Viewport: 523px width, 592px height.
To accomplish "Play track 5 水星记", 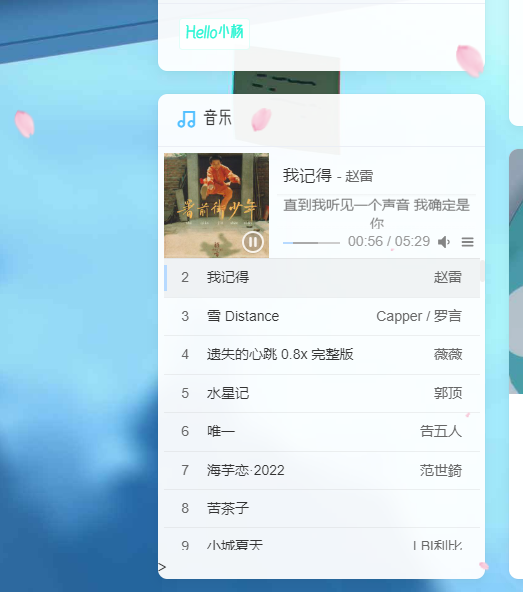I will click(x=322, y=393).
